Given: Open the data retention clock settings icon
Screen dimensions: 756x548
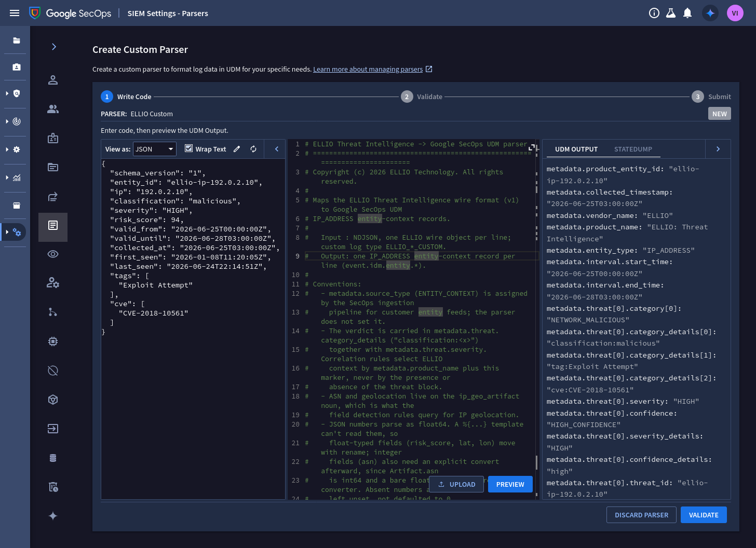Looking at the screenshot, I should click(53, 487).
